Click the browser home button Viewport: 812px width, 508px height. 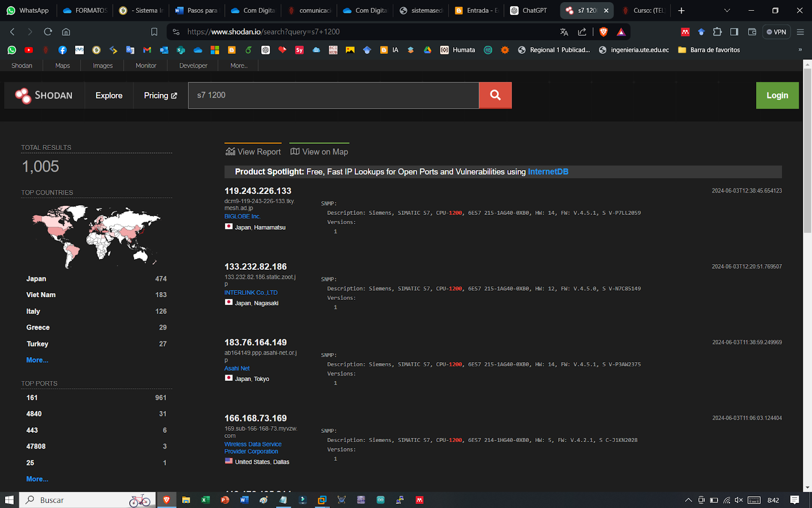click(x=66, y=31)
